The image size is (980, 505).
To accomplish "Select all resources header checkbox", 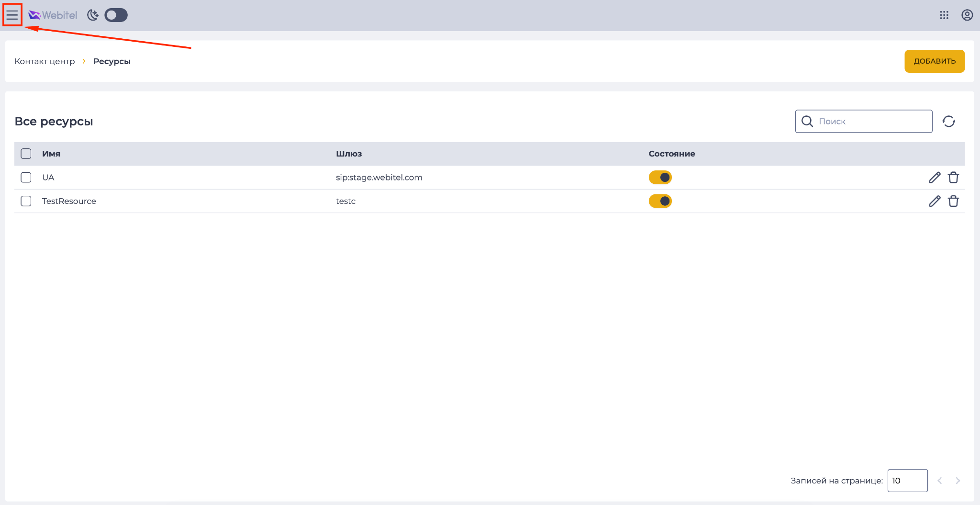I will [x=26, y=154].
